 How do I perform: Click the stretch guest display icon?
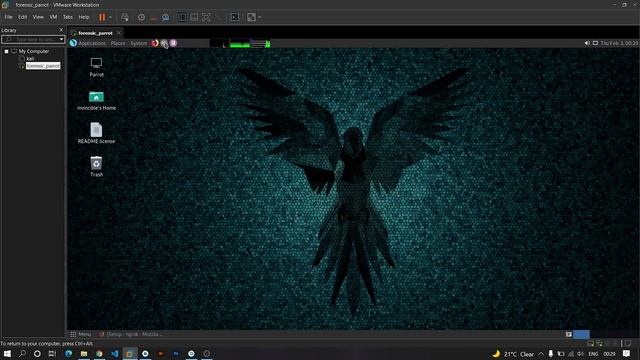(251, 17)
